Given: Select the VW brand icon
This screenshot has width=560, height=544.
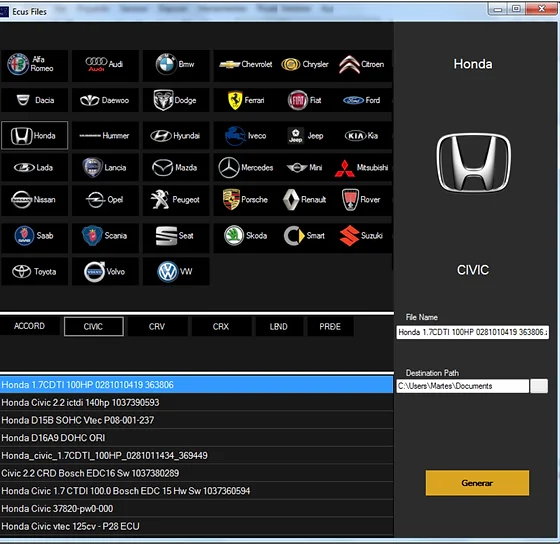Looking at the screenshot, I should [x=176, y=272].
